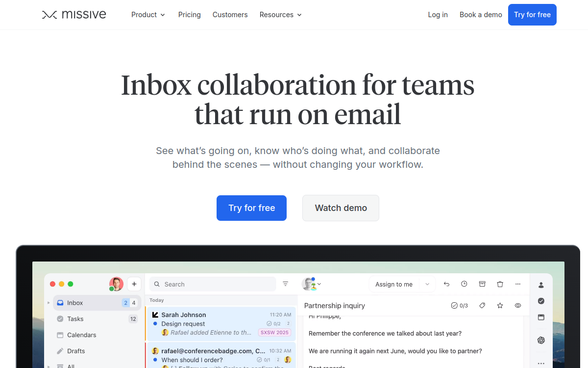Open the conversation filter icon
Screen dimensions: 588x368
tap(286, 284)
